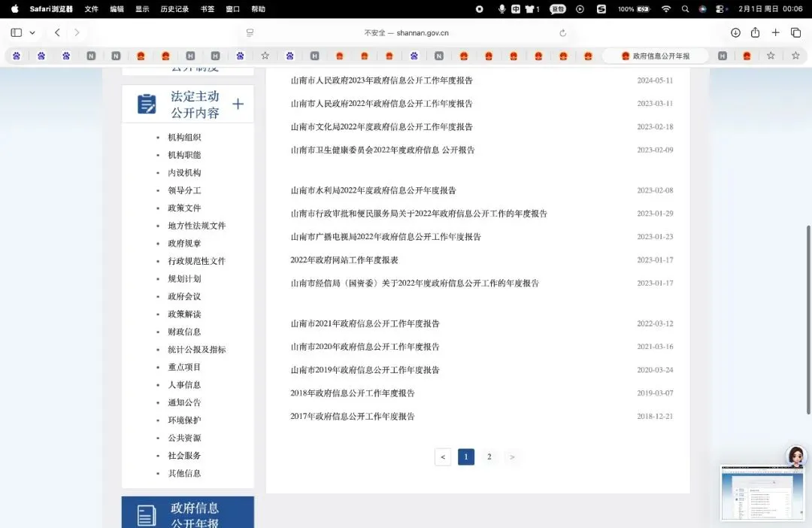Screen dimensions: 812x528
Task: Open 山南市人民政府2023年政府信息公开工作年度报告
Action: [x=382, y=80]
